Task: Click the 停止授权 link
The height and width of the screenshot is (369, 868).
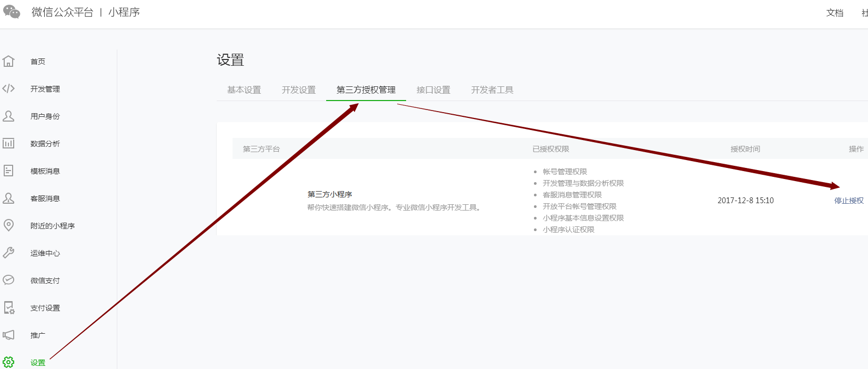Action: tap(849, 201)
